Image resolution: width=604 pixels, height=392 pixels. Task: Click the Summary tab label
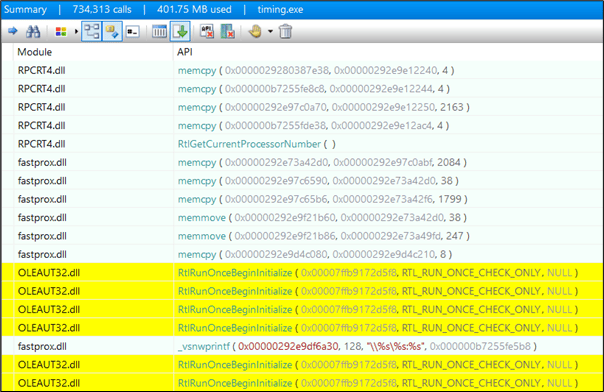(25, 10)
